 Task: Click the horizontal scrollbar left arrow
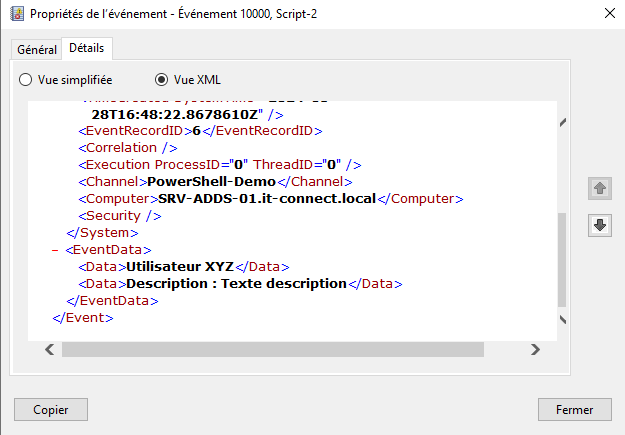[x=48, y=349]
